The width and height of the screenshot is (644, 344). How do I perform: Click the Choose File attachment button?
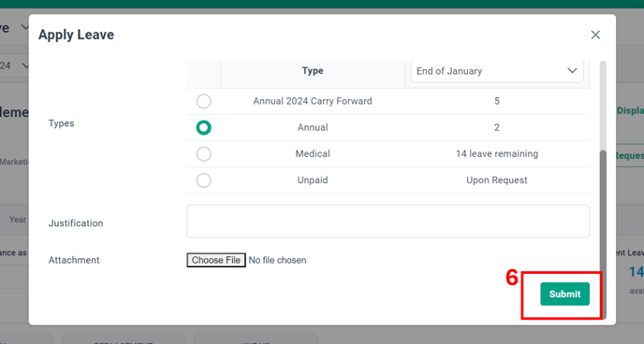(x=216, y=260)
